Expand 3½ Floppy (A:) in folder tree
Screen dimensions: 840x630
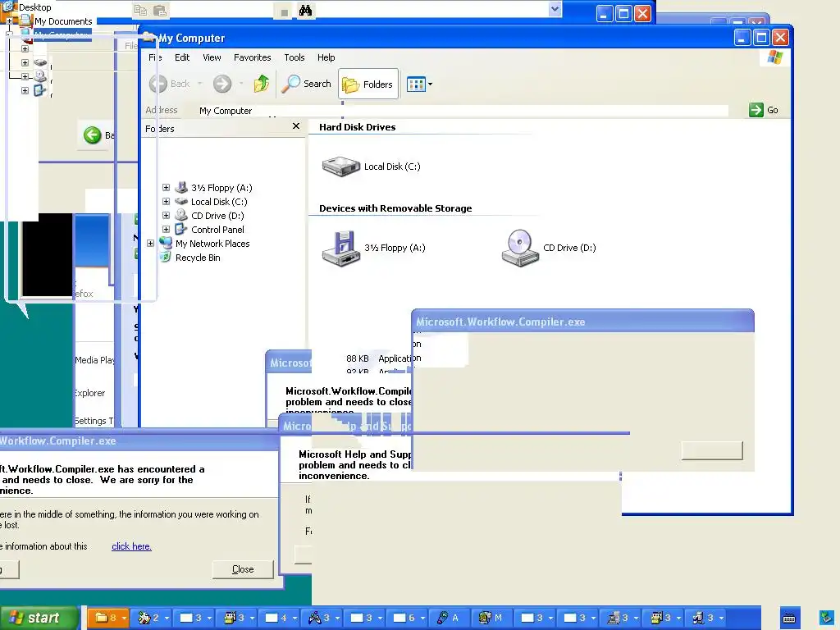(x=166, y=188)
